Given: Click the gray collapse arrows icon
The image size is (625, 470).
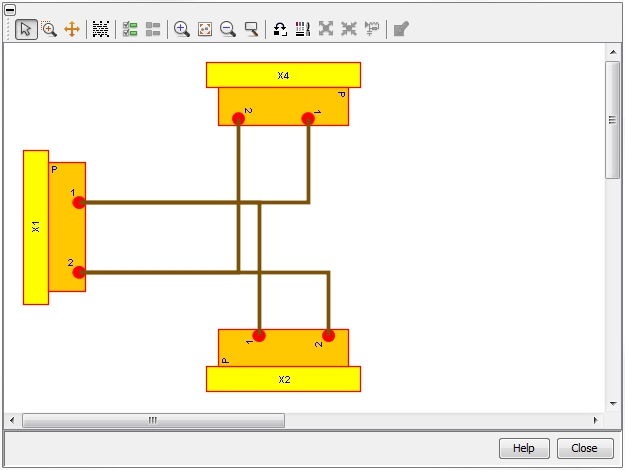Looking at the screenshot, I should [349, 29].
